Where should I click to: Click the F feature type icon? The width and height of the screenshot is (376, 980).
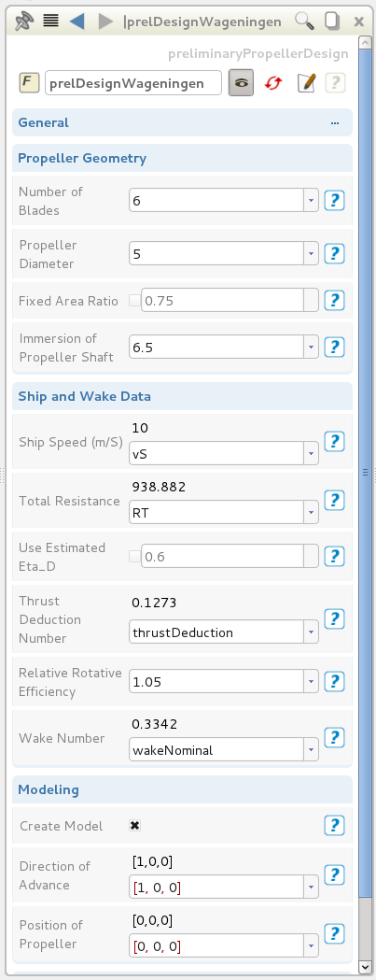point(29,82)
